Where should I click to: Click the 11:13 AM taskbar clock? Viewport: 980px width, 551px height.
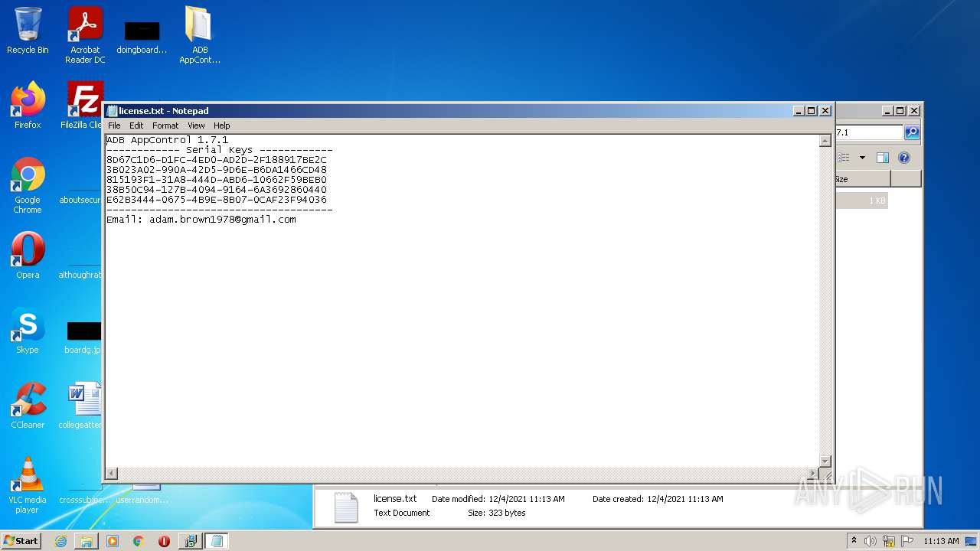941,541
